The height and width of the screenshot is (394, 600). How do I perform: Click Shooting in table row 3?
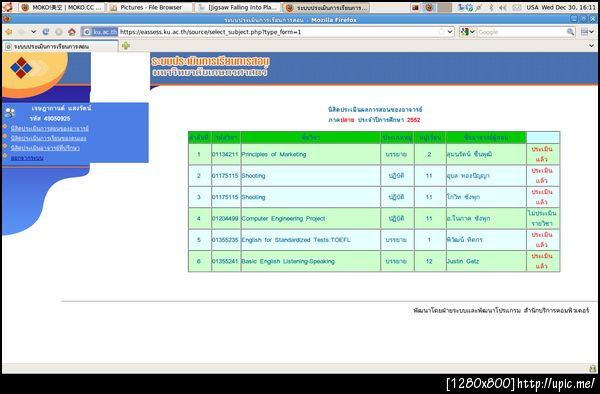pyautogui.click(x=253, y=197)
